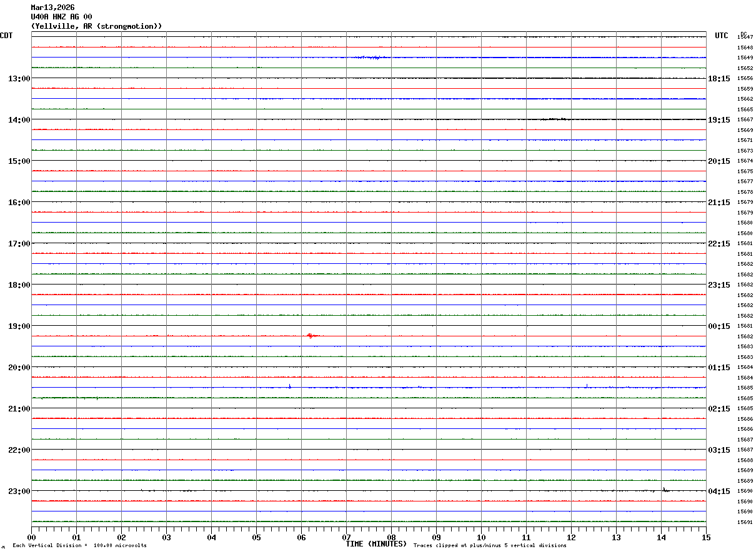Click the black spike near minute 14 on 23:00 trace
756x554 pixels.
665,490
